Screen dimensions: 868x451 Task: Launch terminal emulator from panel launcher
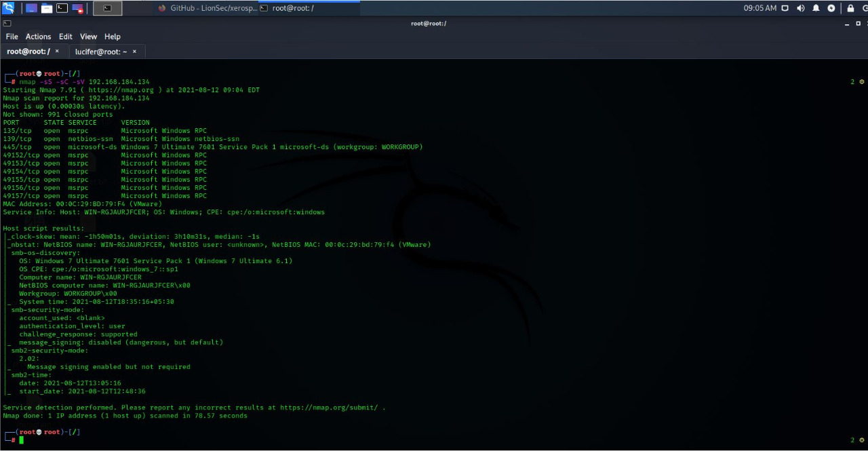[62, 8]
